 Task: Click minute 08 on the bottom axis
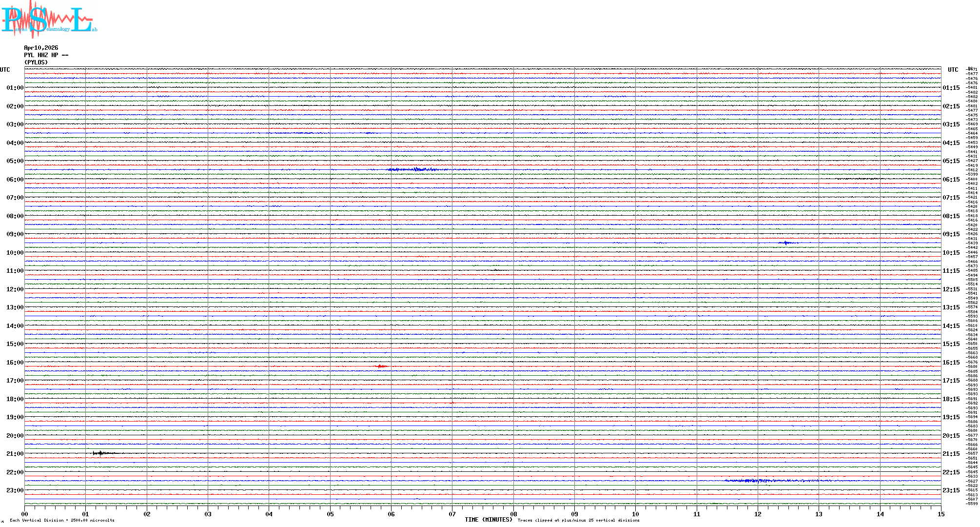[513, 514]
